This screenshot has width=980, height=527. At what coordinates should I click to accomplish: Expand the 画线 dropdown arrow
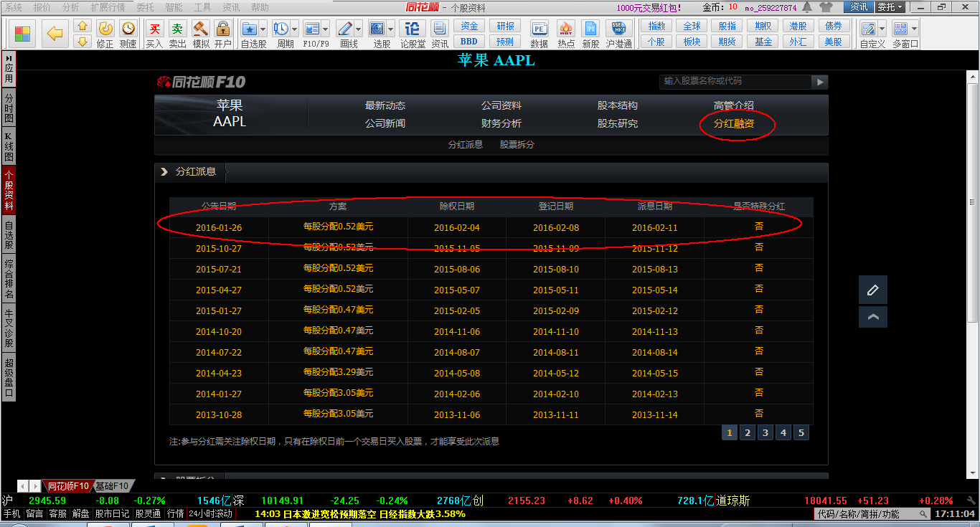pos(359,29)
